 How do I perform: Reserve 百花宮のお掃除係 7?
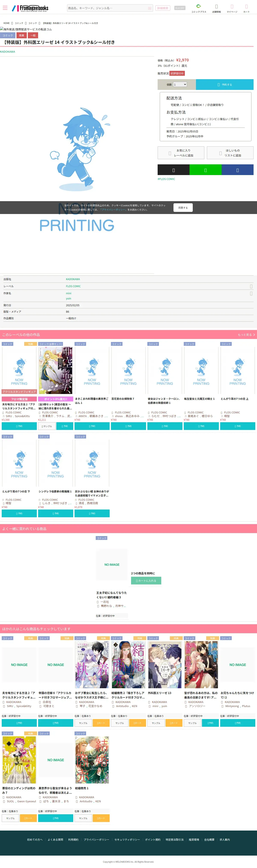128,426
